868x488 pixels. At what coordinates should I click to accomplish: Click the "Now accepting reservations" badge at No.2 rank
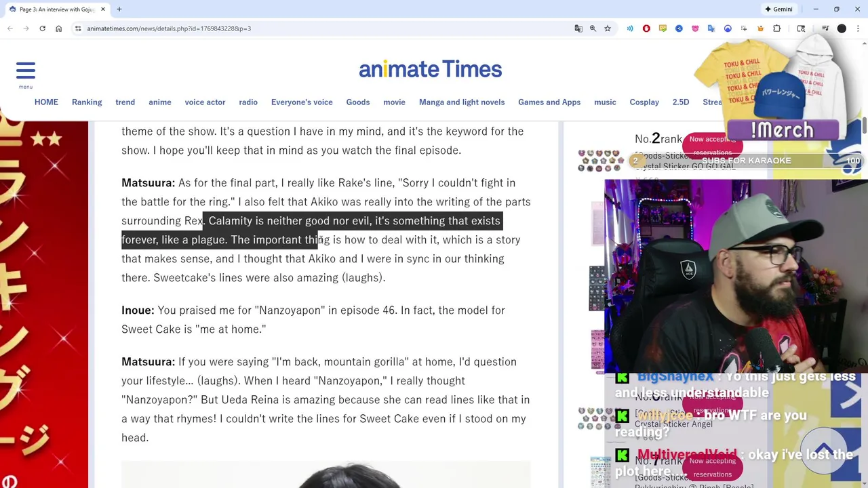pos(712,146)
